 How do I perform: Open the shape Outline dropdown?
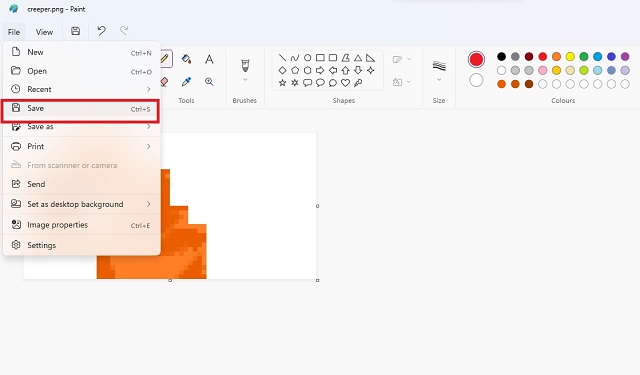click(x=402, y=60)
